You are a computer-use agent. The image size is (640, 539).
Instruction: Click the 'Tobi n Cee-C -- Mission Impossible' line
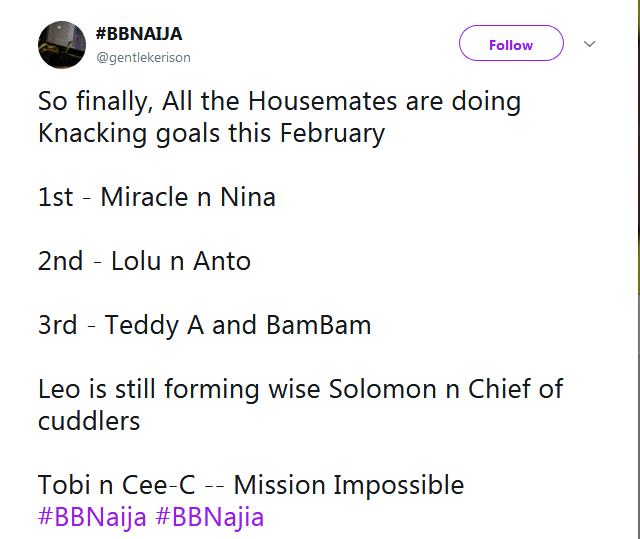(x=251, y=485)
